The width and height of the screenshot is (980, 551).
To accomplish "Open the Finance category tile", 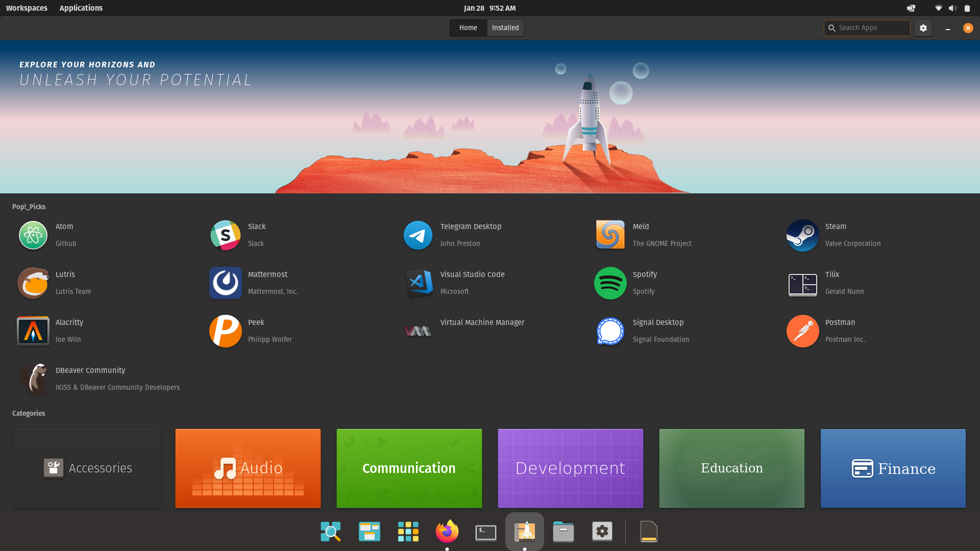I will click(893, 468).
